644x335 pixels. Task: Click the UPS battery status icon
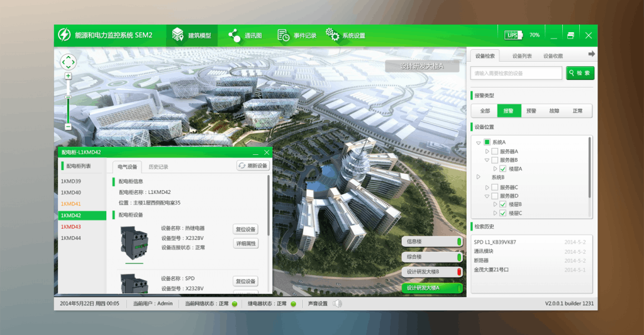[x=512, y=35]
